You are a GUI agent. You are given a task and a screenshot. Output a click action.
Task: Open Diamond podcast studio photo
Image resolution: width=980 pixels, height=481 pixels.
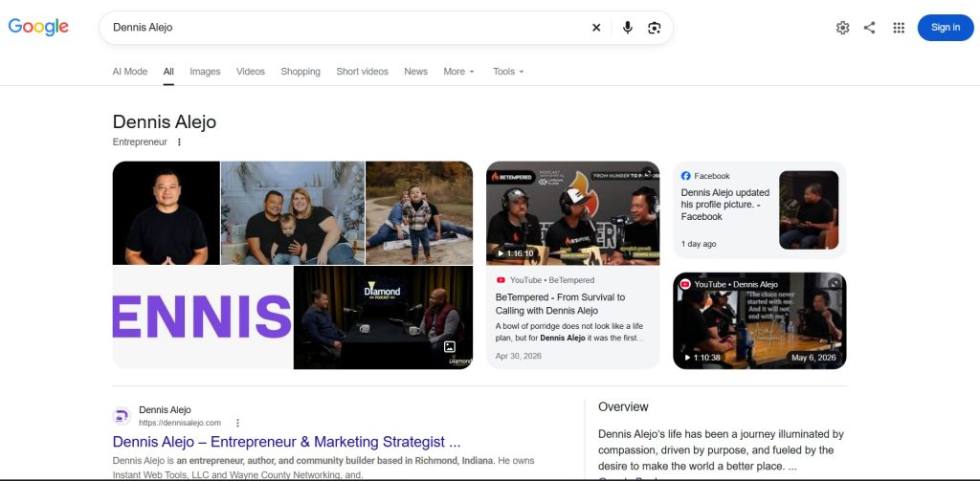coord(383,317)
